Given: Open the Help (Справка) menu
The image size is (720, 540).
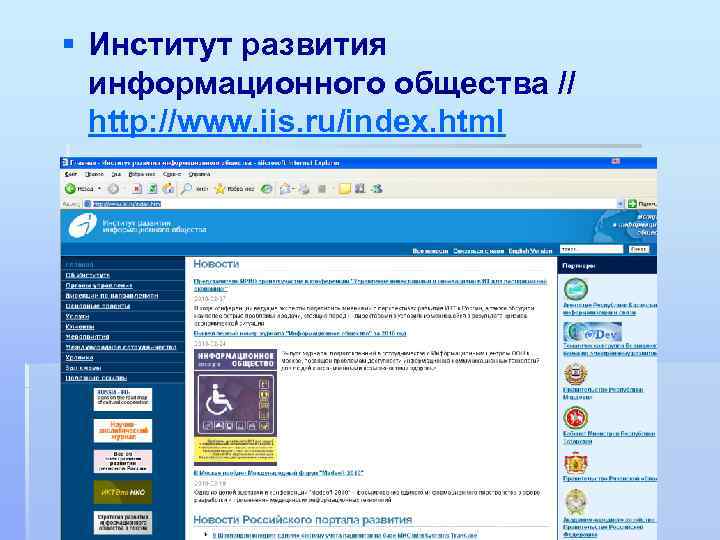Looking at the screenshot, I should coord(199,174).
